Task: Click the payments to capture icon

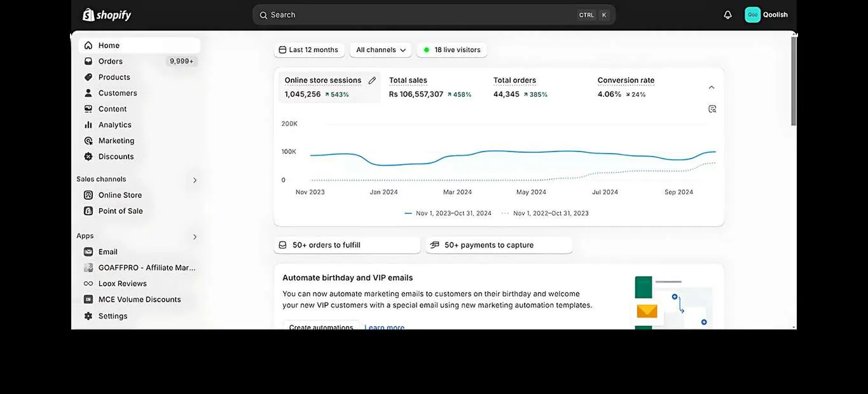Action: 435,245
